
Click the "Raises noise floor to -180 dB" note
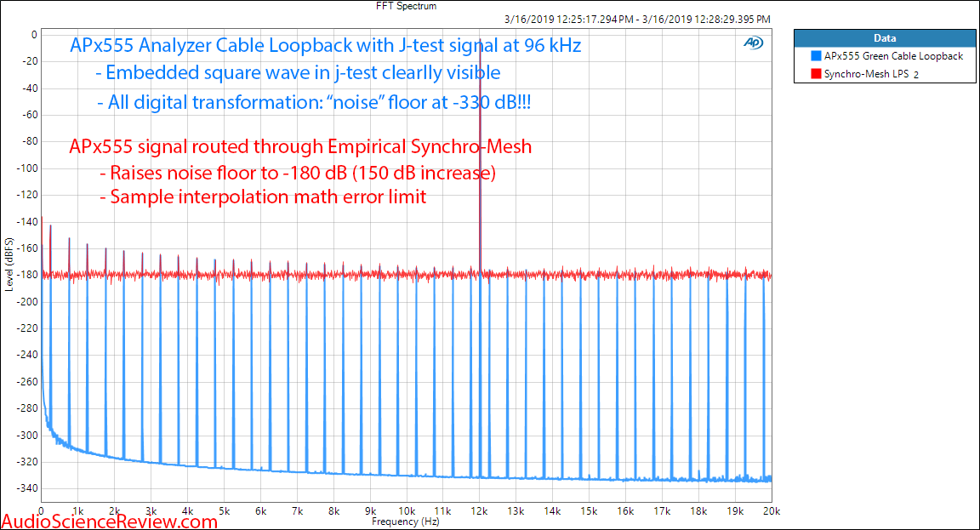pyautogui.click(x=298, y=173)
